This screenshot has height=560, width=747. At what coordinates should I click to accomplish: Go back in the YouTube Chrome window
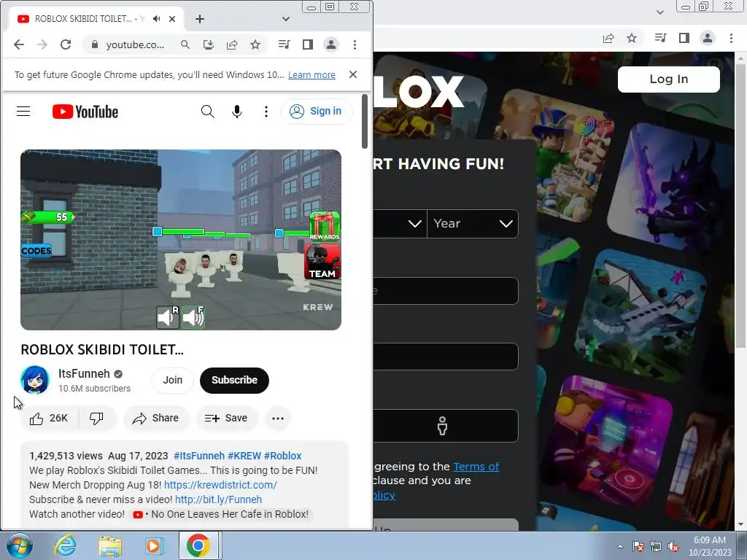(18, 44)
